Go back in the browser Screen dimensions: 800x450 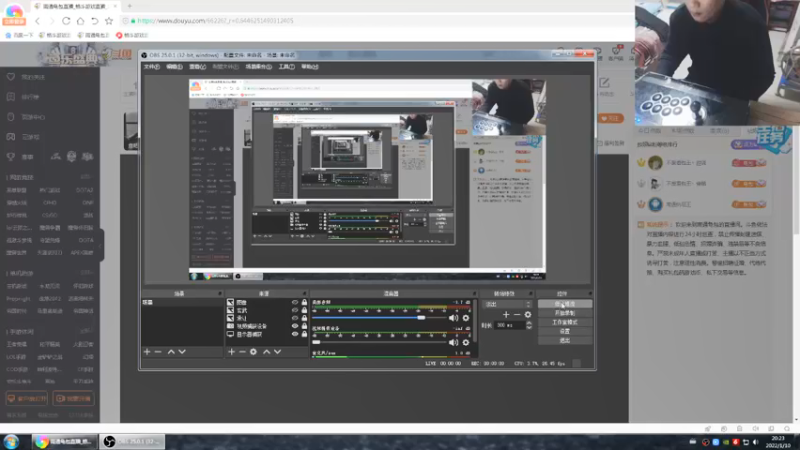pos(37,21)
